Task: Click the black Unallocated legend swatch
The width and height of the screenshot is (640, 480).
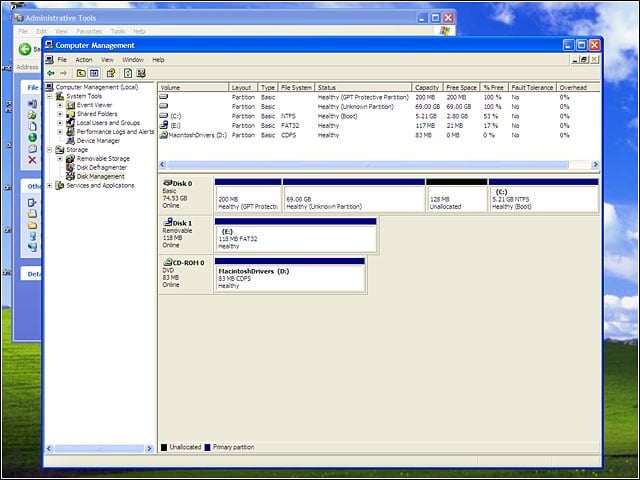Action: [164, 447]
